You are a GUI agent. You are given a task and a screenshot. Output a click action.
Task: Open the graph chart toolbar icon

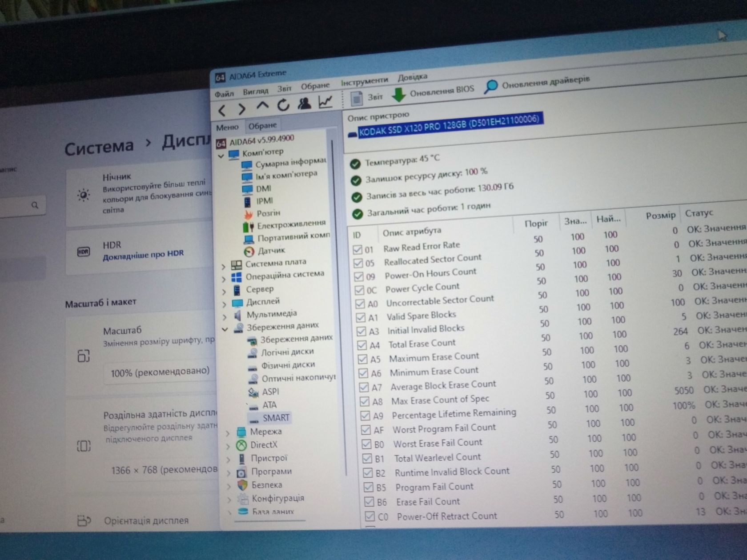pos(325,102)
